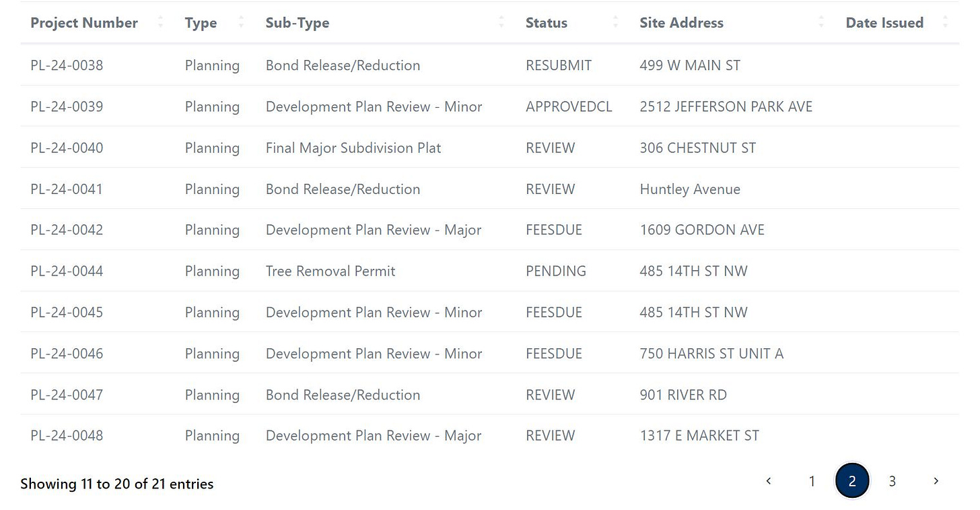Click FEESDUE status for PL-24-0042

point(554,230)
